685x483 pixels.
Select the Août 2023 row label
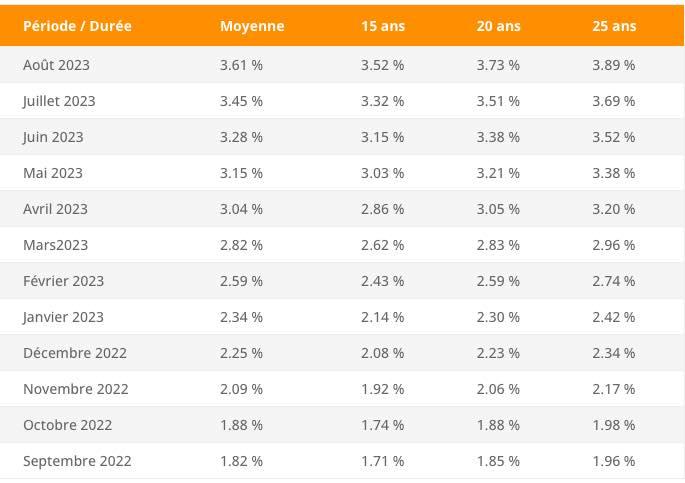56,65
